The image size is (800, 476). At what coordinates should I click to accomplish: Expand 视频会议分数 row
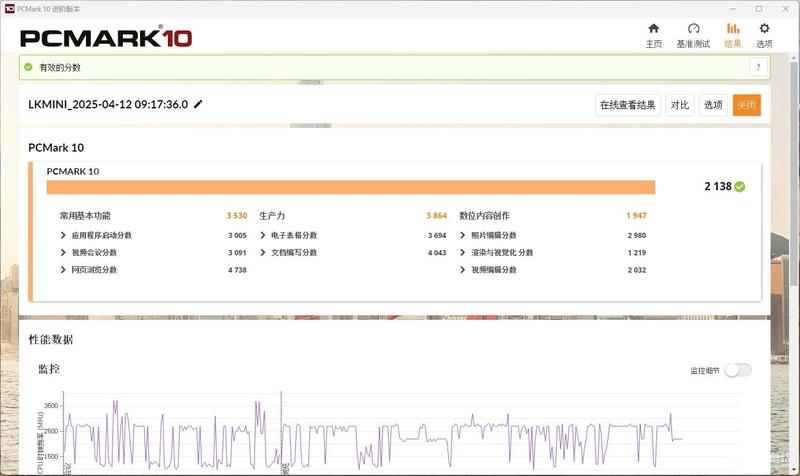point(63,253)
